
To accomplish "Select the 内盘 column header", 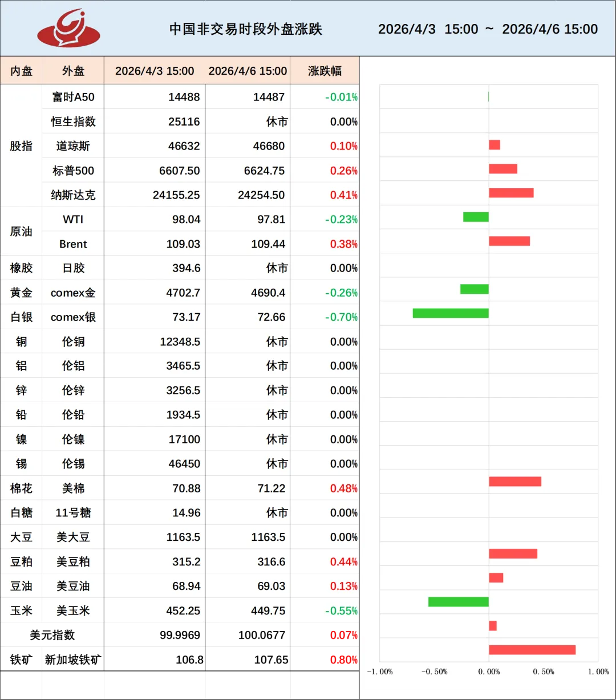I will coord(22,71).
